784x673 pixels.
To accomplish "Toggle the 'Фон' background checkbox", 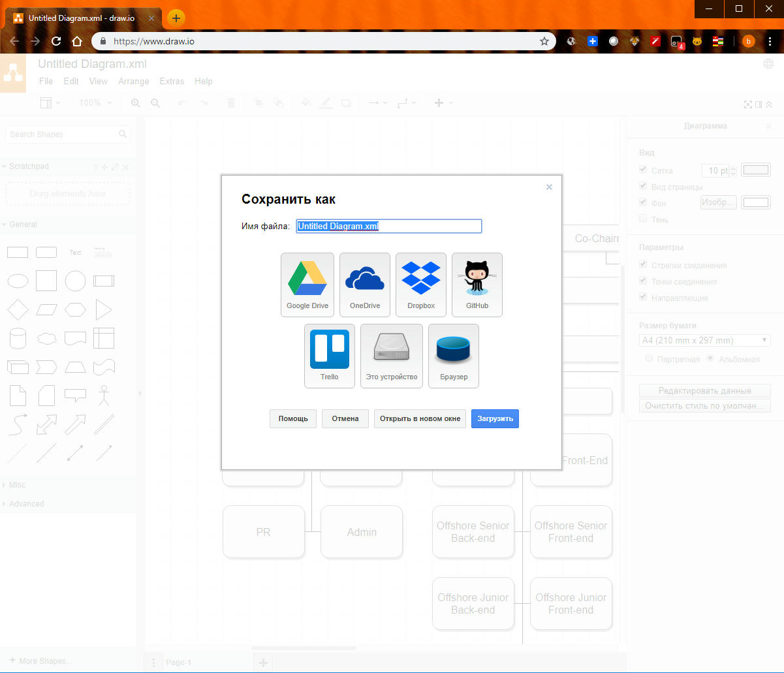I will pos(643,202).
